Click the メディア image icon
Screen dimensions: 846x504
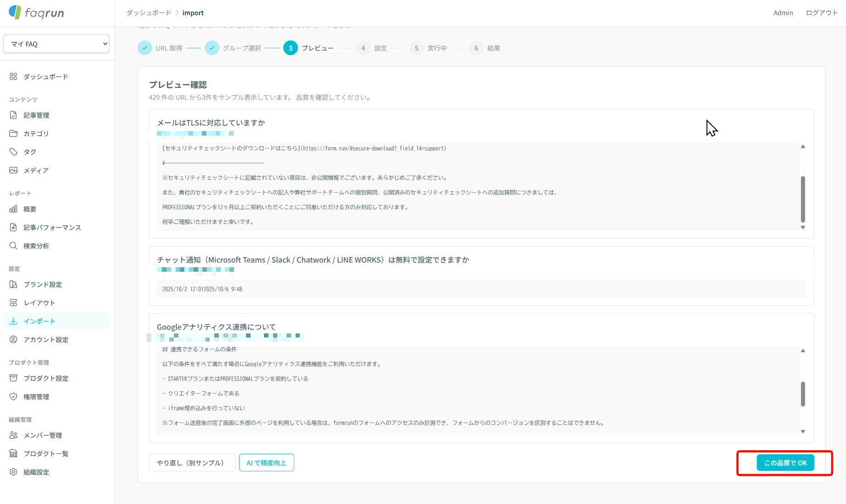click(x=13, y=171)
